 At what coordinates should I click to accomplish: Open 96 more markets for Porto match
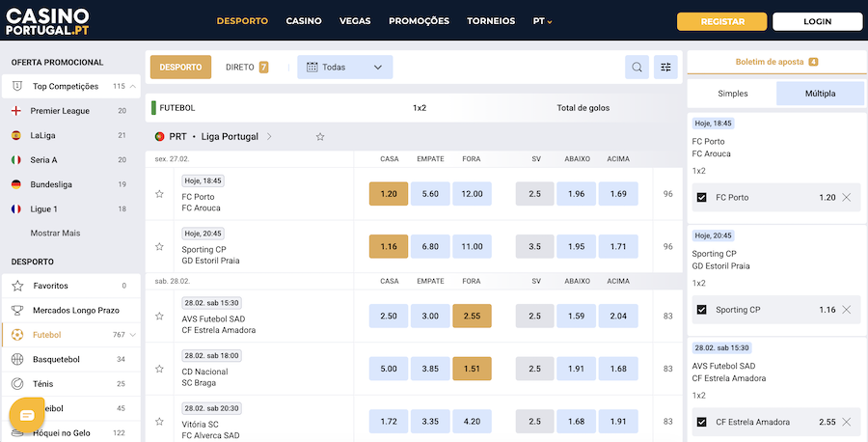pyautogui.click(x=668, y=194)
